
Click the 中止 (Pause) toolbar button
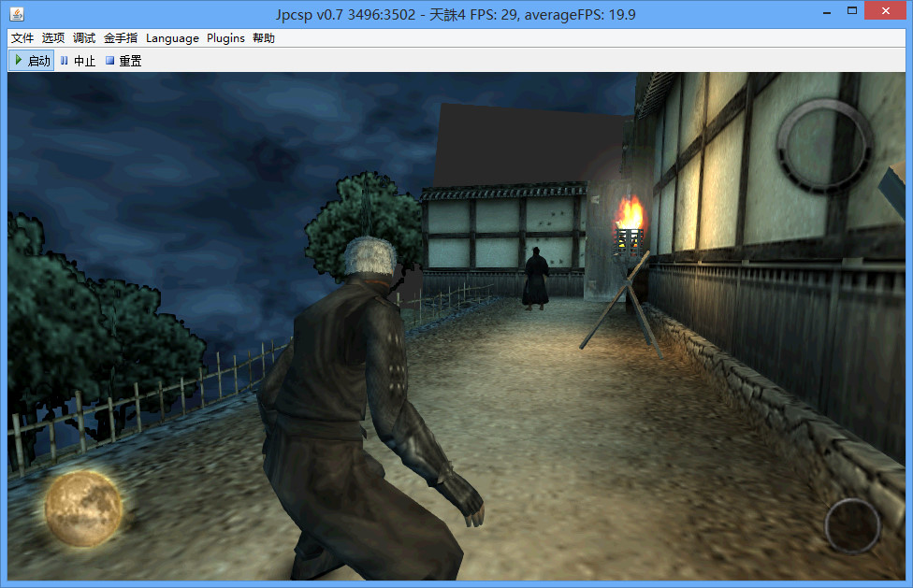coord(78,61)
